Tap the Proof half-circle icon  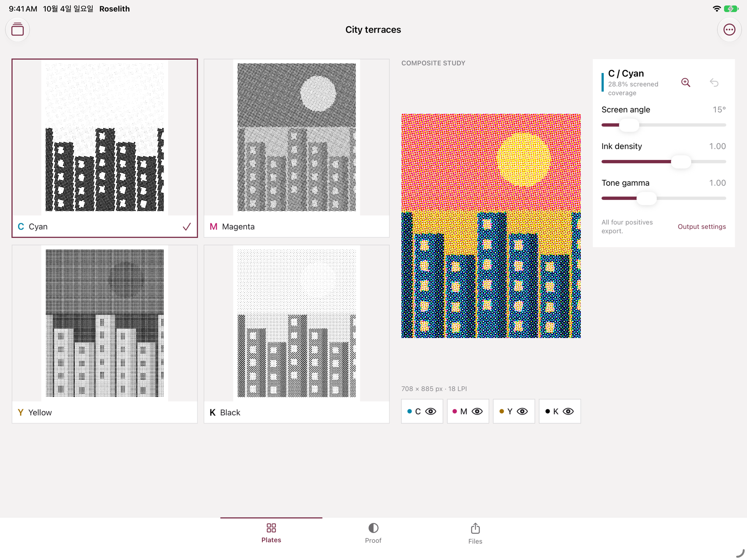pyautogui.click(x=373, y=527)
